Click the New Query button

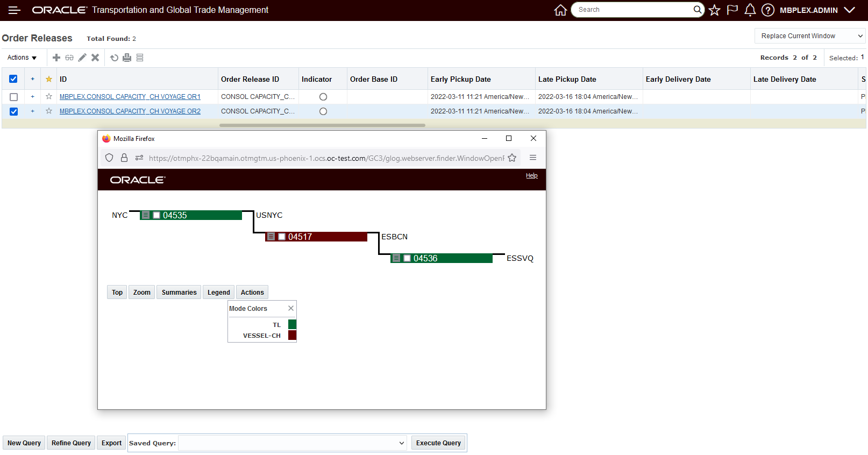tap(24, 443)
